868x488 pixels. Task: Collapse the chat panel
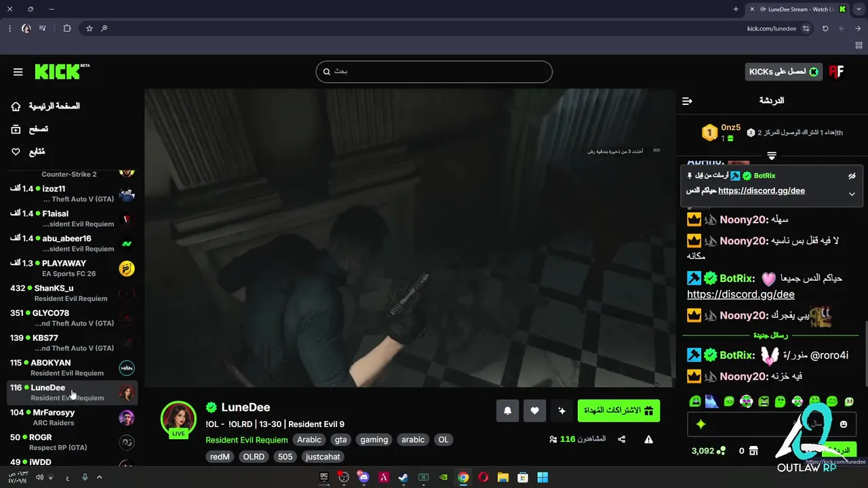tap(687, 101)
